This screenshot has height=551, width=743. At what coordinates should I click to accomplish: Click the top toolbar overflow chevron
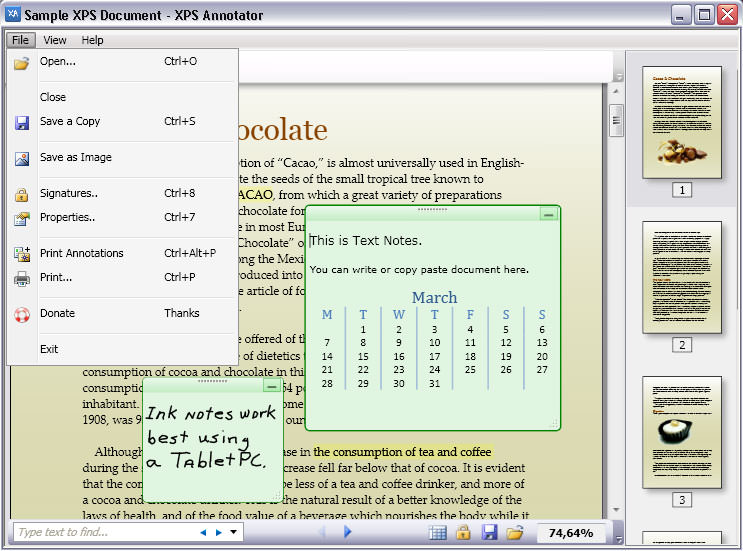pos(618,76)
